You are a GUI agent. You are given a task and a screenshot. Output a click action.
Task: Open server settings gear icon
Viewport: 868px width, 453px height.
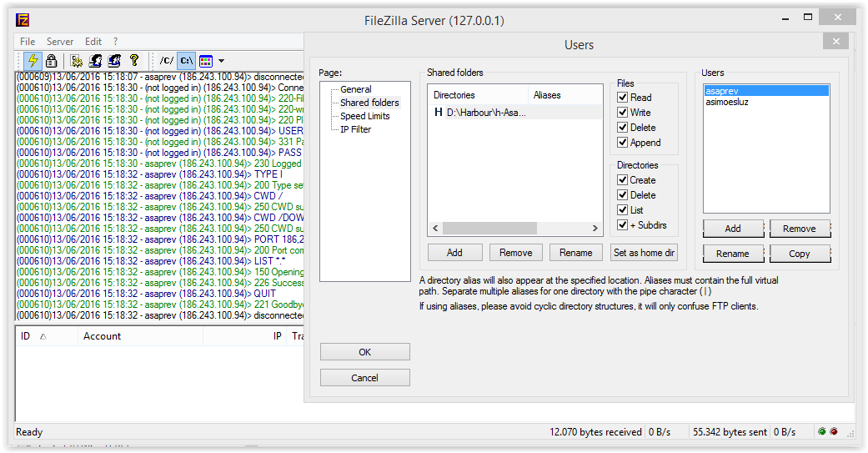(76, 61)
